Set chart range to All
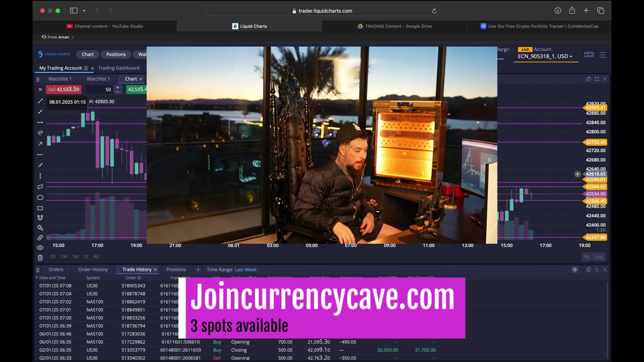Viewport: 644px width, 362px height. (96, 256)
